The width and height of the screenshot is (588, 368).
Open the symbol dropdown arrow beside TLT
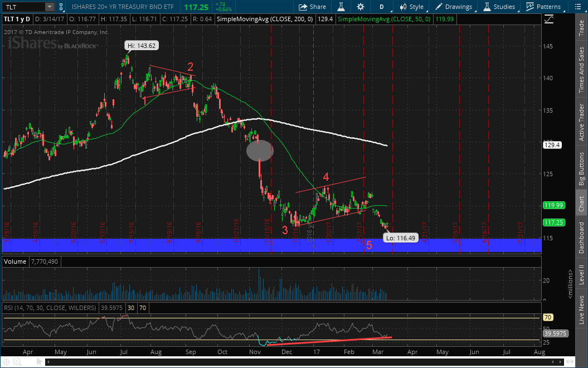click(x=50, y=7)
